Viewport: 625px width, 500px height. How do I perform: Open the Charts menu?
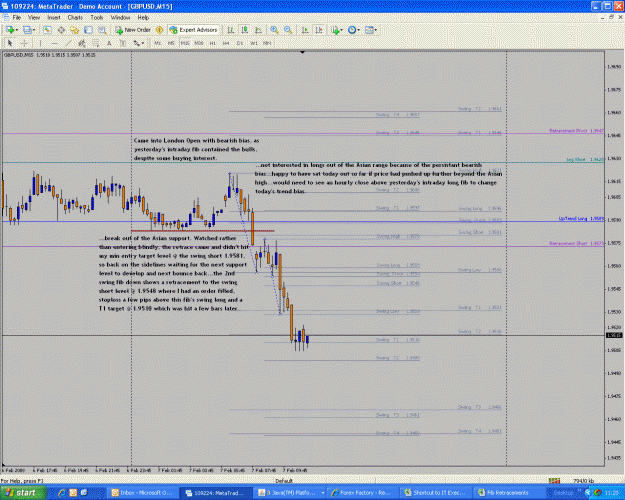(x=75, y=18)
